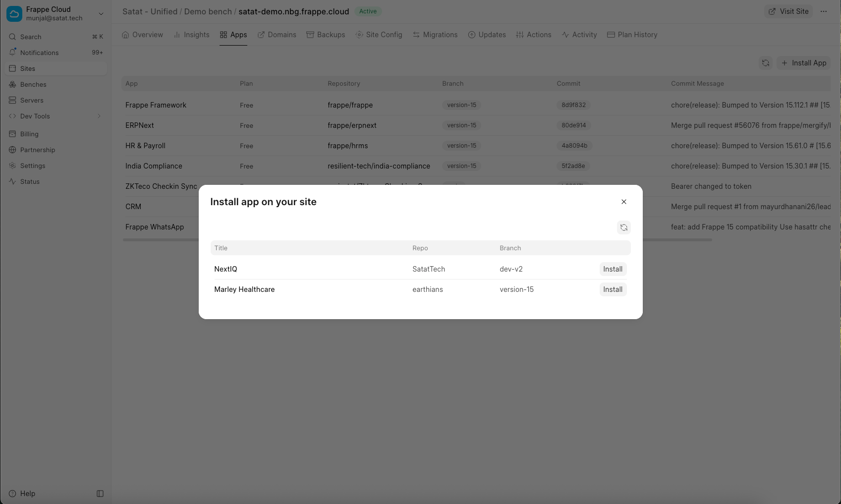Click the frappe/erpnext repository cell

(352, 125)
